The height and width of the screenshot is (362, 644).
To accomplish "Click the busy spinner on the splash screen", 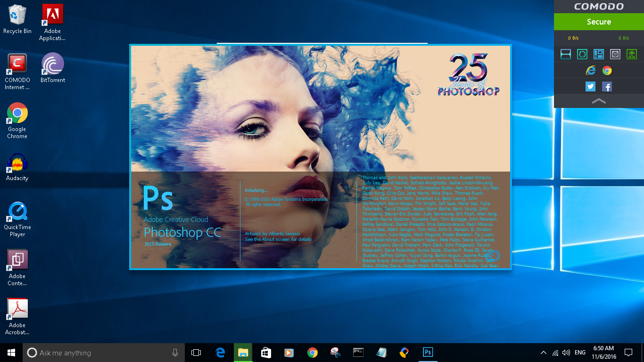I will (x=494, y=255).
